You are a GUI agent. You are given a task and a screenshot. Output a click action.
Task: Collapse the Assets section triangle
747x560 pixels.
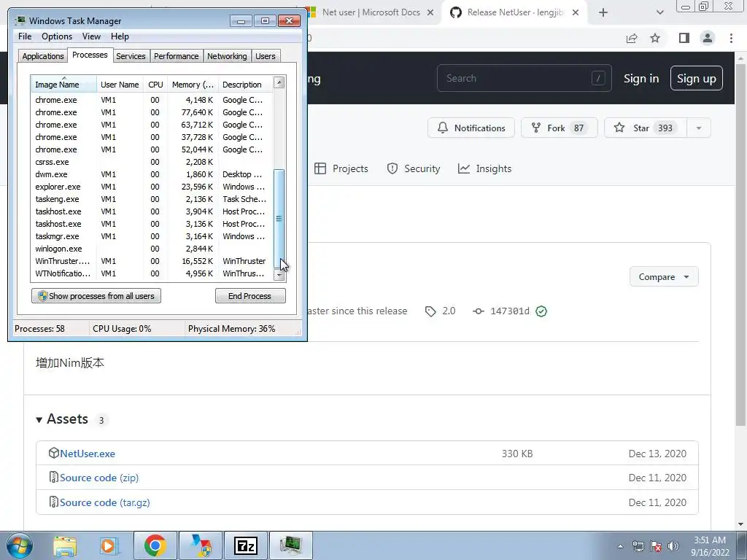pyautogui.click(x=39, y=419)
